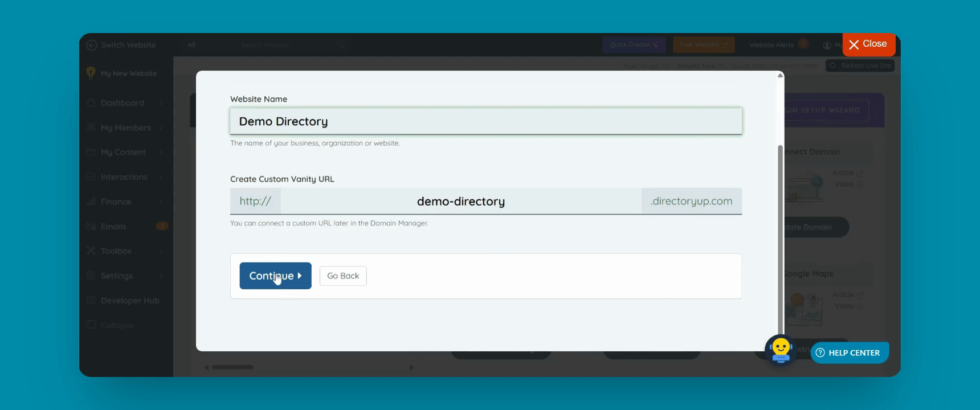Viewport: 980px width, 410px height.
Task: Close the overlay with the red Close button
Action: [868, 44]
